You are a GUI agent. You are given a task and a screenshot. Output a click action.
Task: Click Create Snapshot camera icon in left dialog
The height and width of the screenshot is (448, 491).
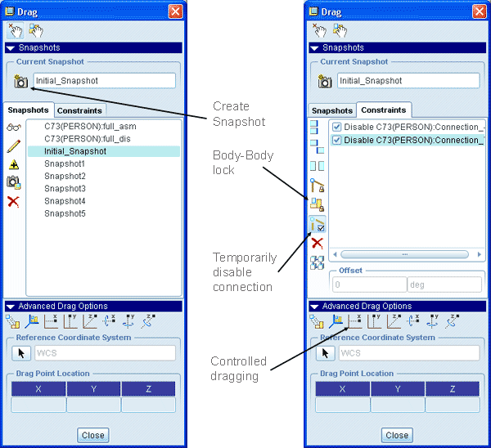coord(20,81)
